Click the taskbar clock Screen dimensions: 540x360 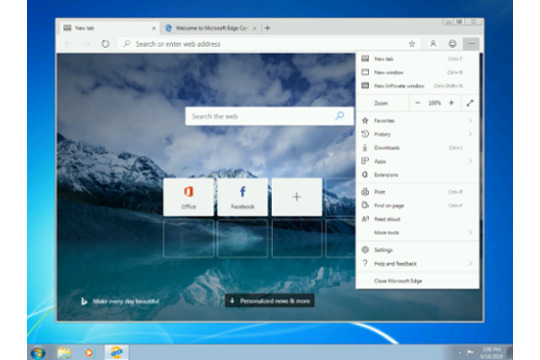(492, 352)
